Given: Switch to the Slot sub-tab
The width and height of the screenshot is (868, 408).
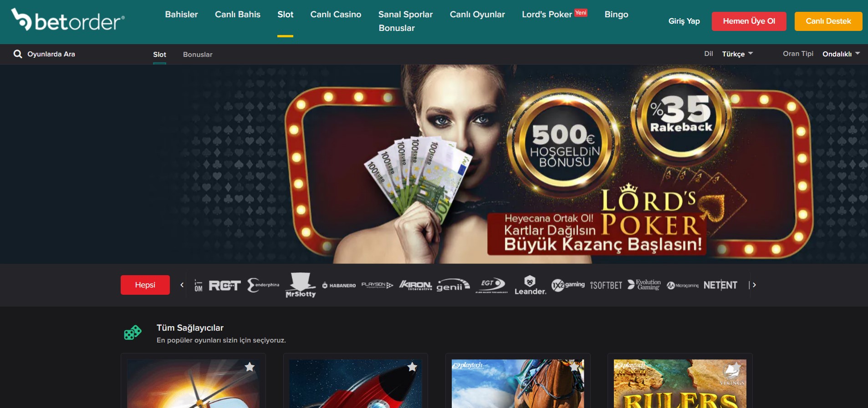Looking at the screenshot, I should 159,55.
